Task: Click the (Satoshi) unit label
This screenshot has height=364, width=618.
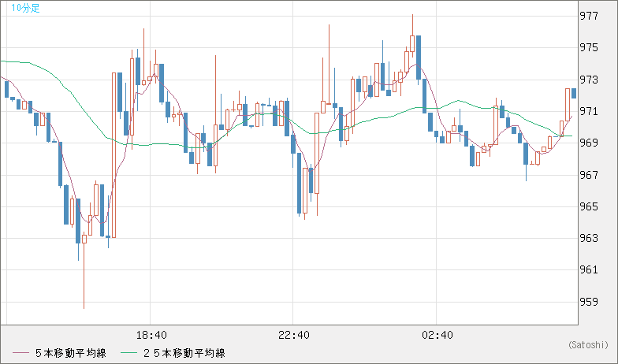Action: click(x=588, y=345)
